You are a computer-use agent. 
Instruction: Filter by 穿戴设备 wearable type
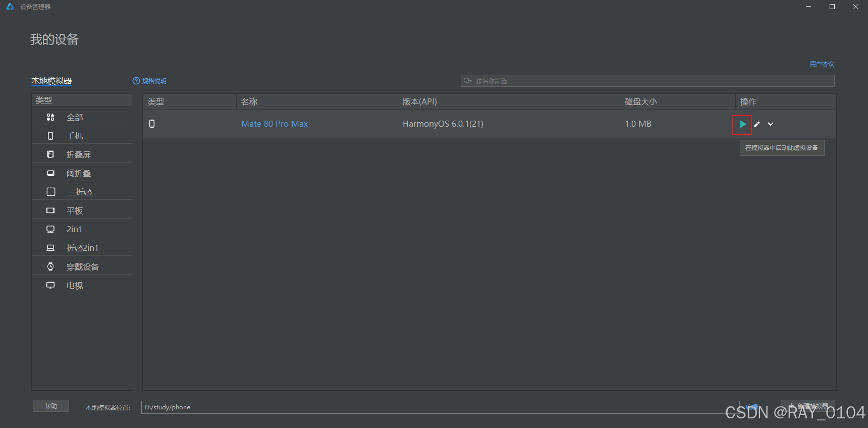coord(82,266)
